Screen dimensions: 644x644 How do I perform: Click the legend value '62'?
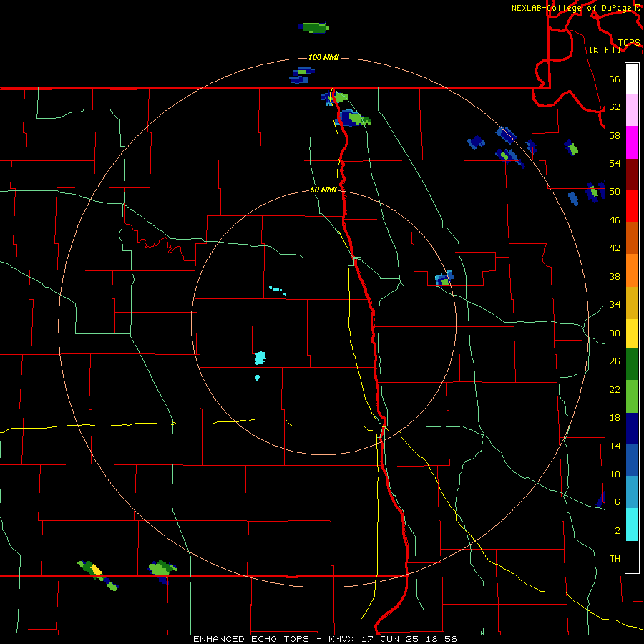pos(615,107)
